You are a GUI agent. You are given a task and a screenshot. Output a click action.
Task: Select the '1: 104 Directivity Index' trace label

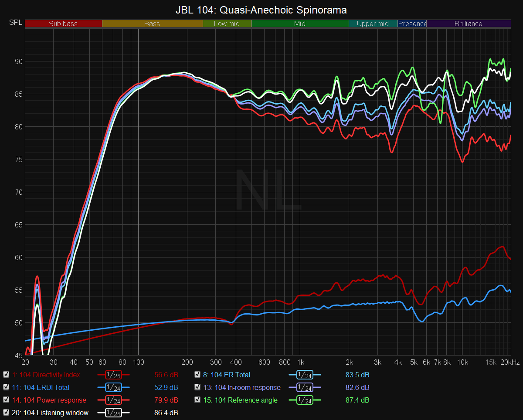click(x=46, y=375)
